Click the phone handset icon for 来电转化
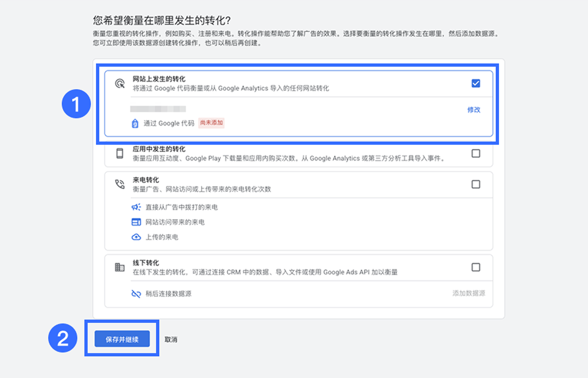Image resolution: width=588 pixels, height=378 pixels. (120, 184)
